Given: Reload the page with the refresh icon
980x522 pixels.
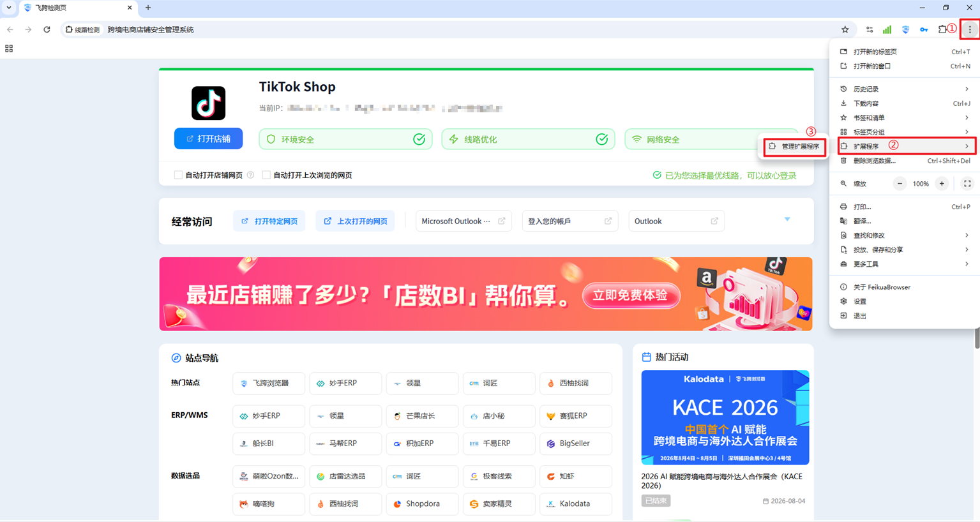Looking at the screenshot, I should (47, 29).
